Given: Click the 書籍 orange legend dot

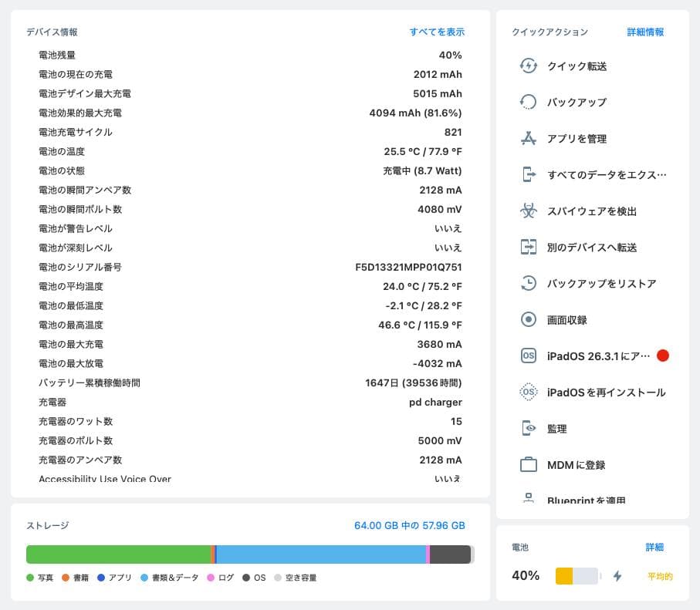Looking at the screenshot, I should (x=66, y=578).
